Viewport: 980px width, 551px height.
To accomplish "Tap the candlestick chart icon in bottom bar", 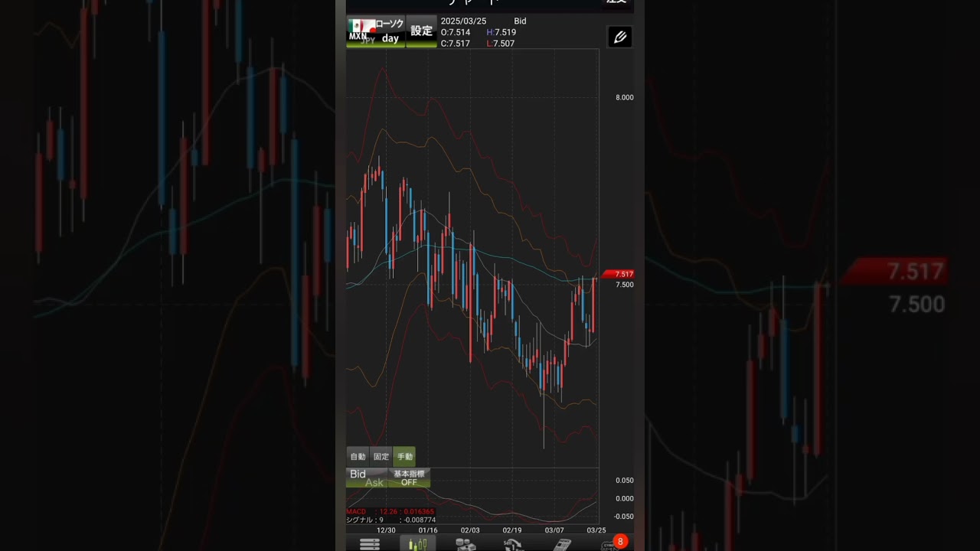I will click(417, 544).
